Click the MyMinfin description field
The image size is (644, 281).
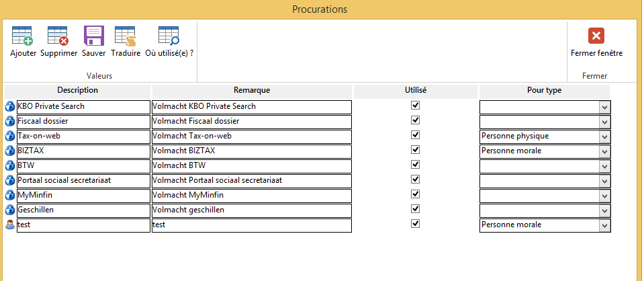pyautogui.click(x=83, y=196)
